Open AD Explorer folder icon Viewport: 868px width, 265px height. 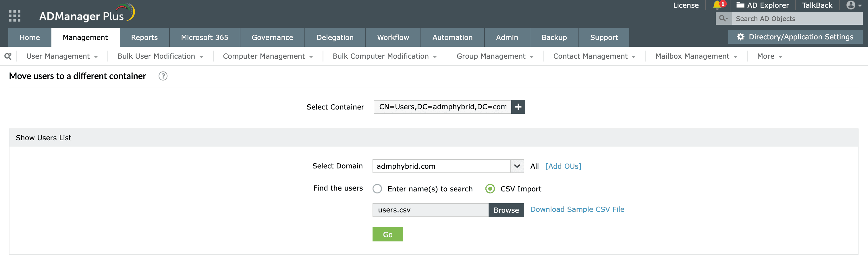(740, 5)
